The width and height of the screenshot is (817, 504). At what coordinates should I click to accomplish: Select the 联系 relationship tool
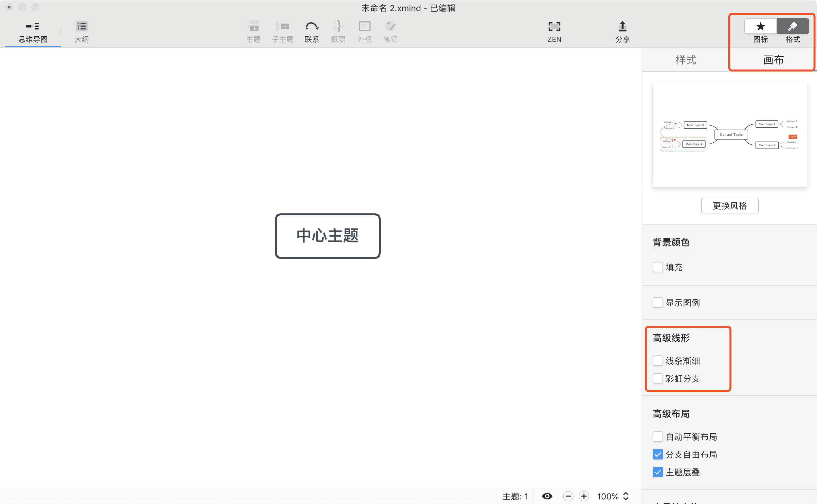(x=311, y=32)
